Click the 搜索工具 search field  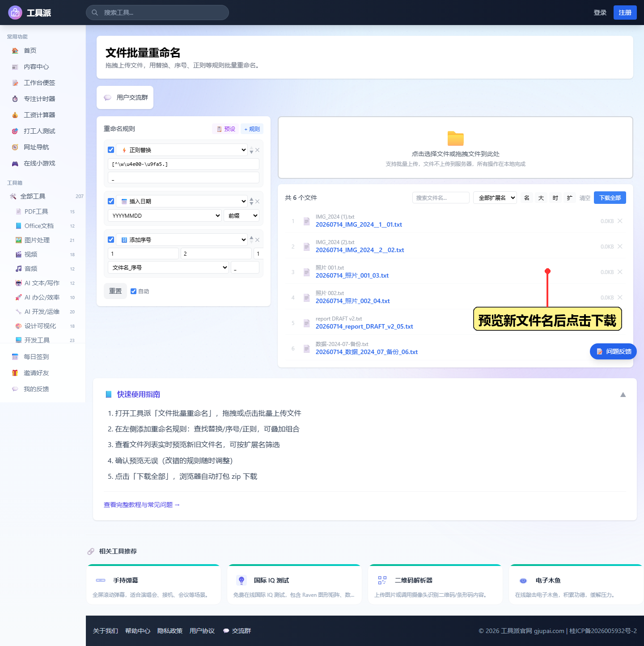pyautogui.click(x=157, y=13)
